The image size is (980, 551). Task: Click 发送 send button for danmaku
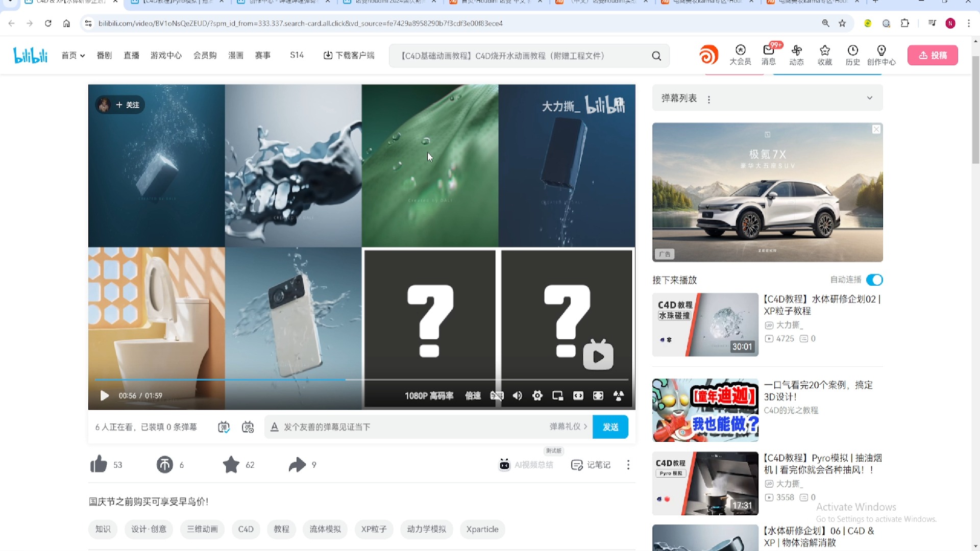pos(610,426)
